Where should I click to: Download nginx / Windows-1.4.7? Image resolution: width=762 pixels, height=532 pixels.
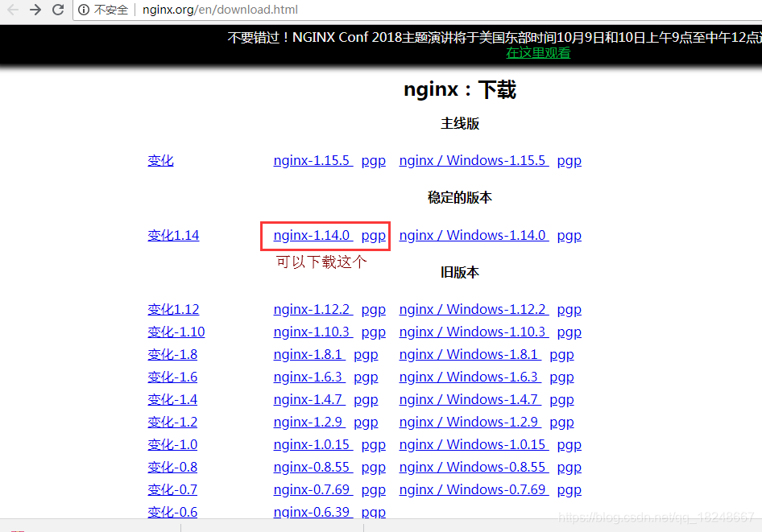470,400
